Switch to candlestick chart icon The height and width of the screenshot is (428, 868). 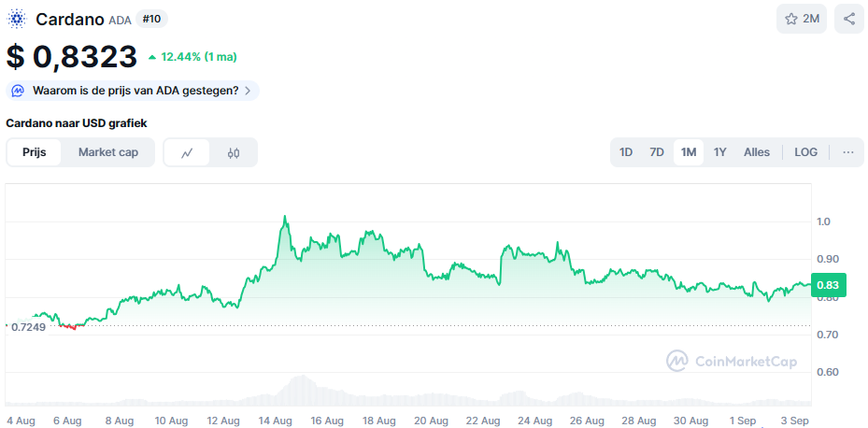(234, 152)
